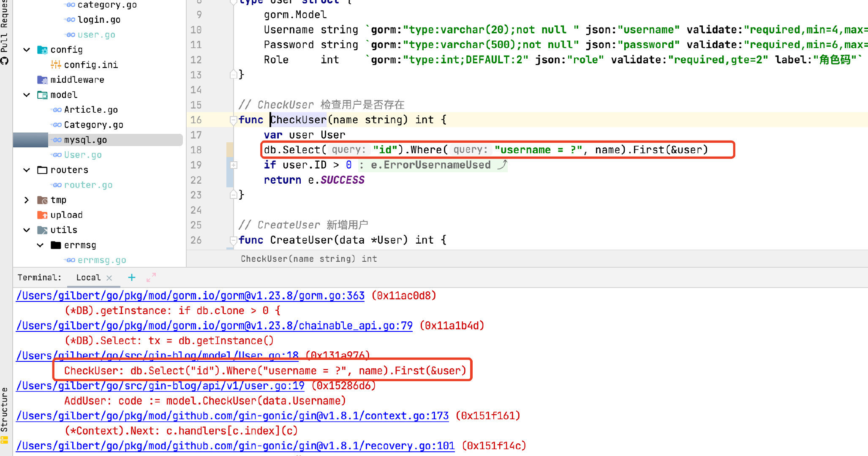Screen dimensions: 868x456
Task: Open router.go in routers folder
Action: click(88, 185)
